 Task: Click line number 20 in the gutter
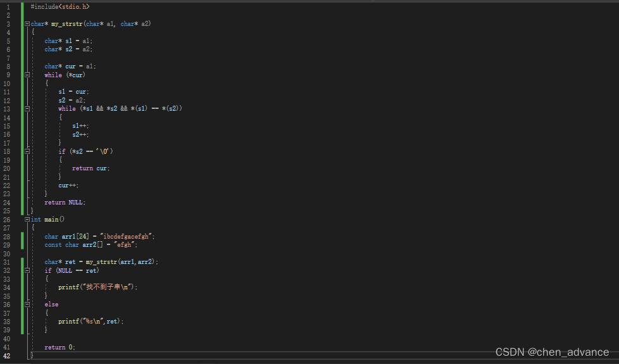(7, 168)
